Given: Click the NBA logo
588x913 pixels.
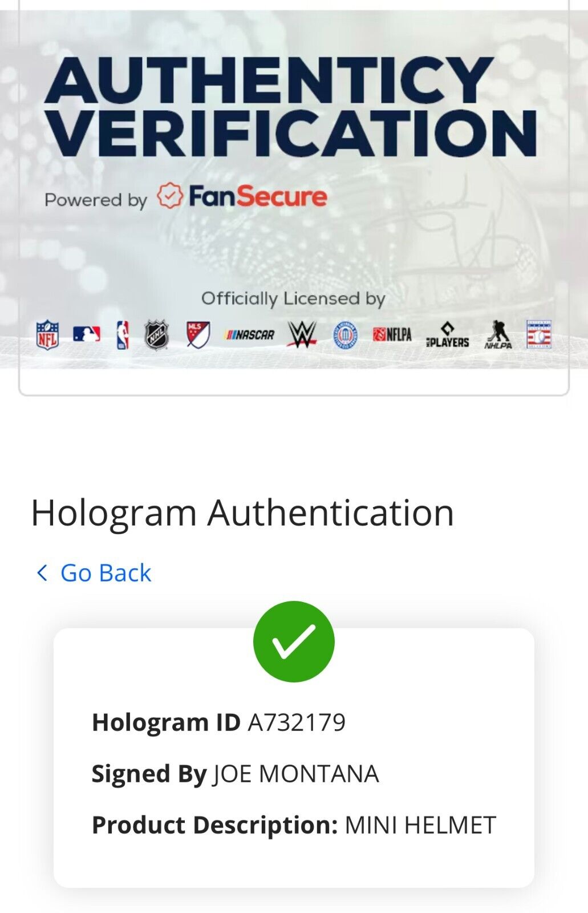Looking at the screenshot, I should (x=123, y=334).
